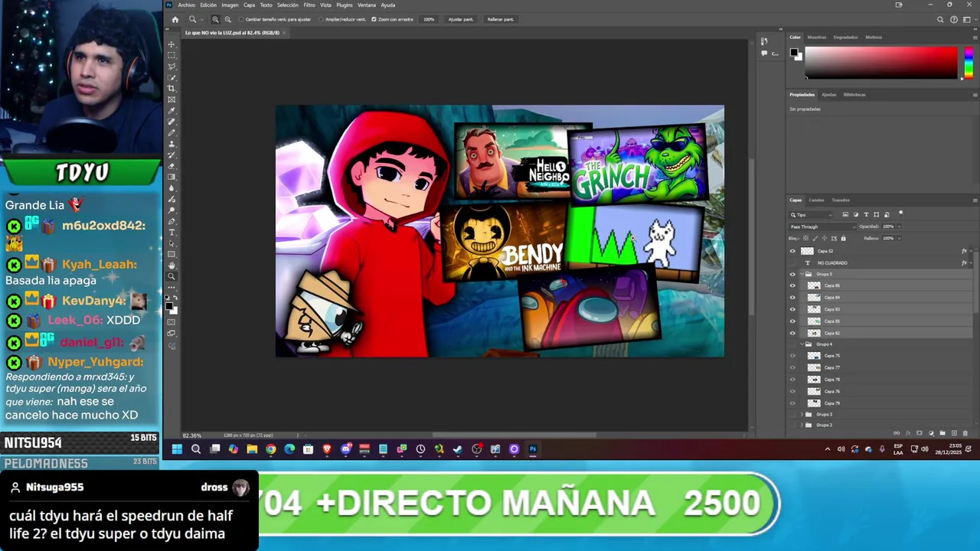Expand Capa 52 layer effects arrow
Image resolution: width=980 pixels, height=551 pixels.
tap(971, 251)
